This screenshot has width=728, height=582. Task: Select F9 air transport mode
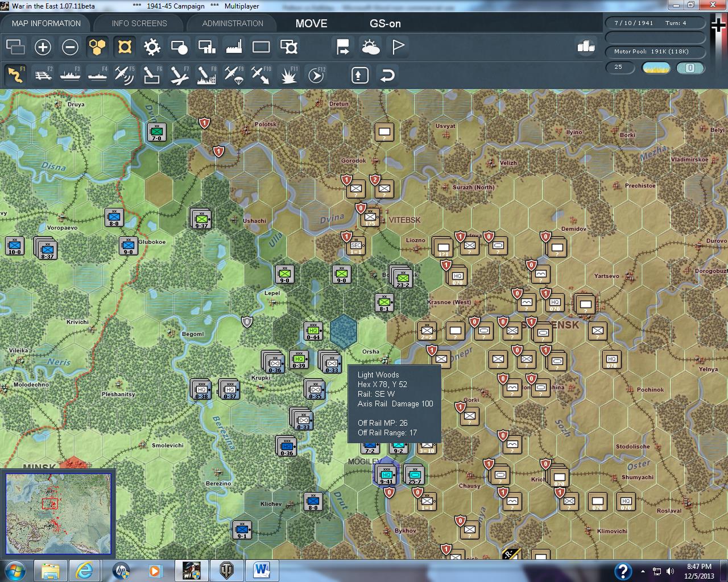point(234,75)
